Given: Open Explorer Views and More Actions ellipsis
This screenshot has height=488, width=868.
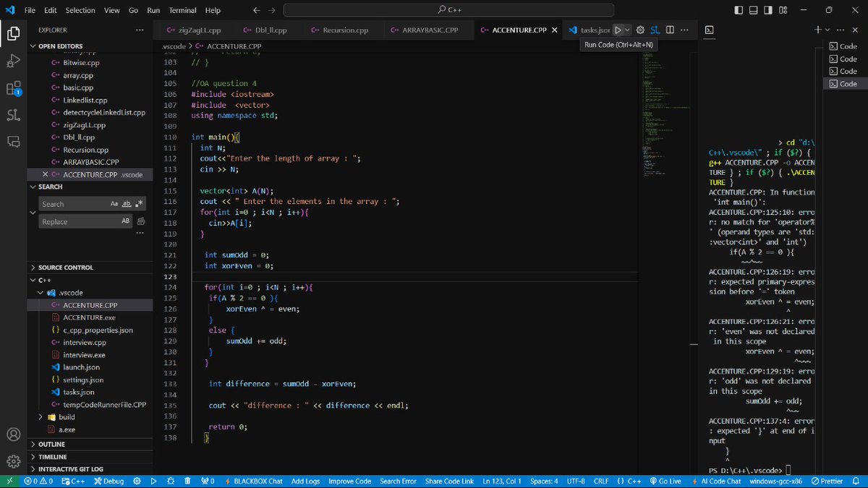Looking at the screenshot, I should tap(140, 30).
